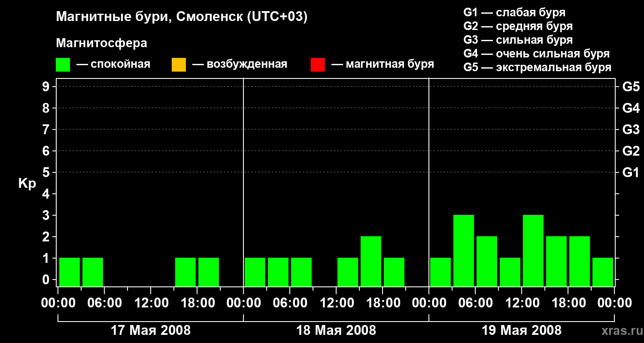Click the green 'спокойная' legend swatch
Image resolution: width=644 pixels, height=343 pixels.
click(63, 65)
